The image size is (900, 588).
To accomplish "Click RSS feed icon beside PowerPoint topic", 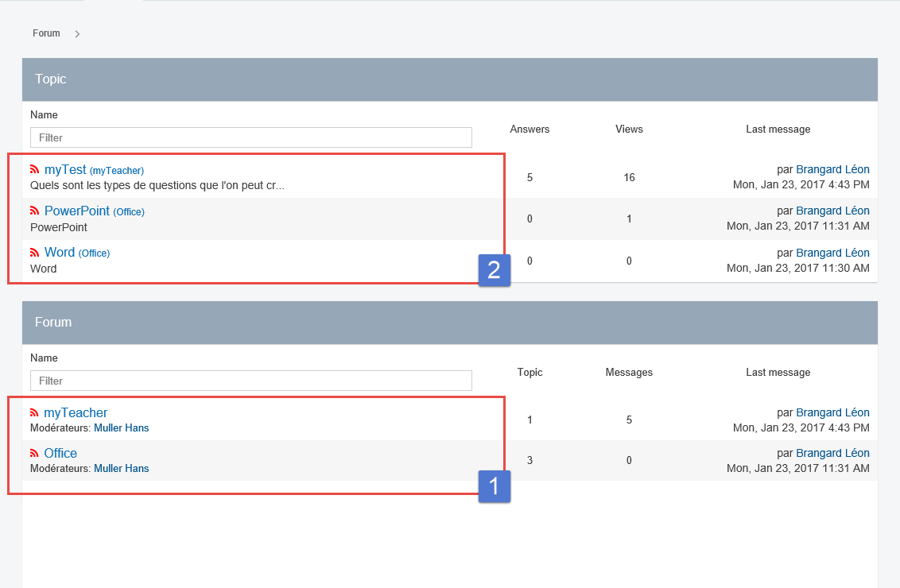I will (x=34, y=211).
